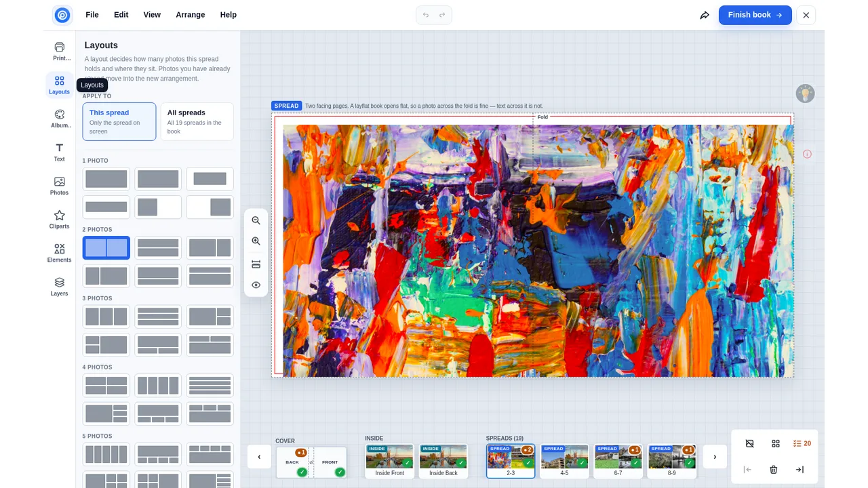
Task: Close the editor with the X button
Action: 806,15
